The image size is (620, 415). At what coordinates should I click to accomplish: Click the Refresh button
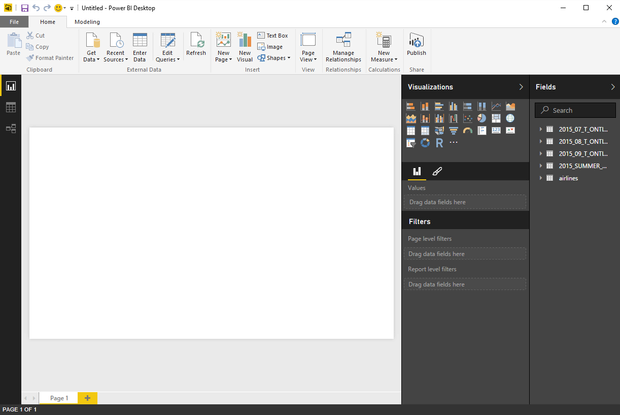click(196, 44)
